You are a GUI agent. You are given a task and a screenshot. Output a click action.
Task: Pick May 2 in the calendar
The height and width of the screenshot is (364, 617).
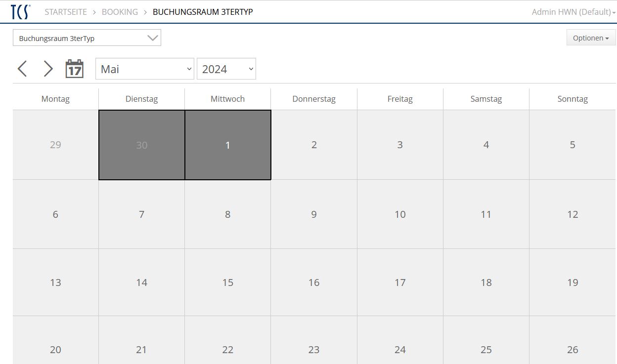click(x=314, y=145)
